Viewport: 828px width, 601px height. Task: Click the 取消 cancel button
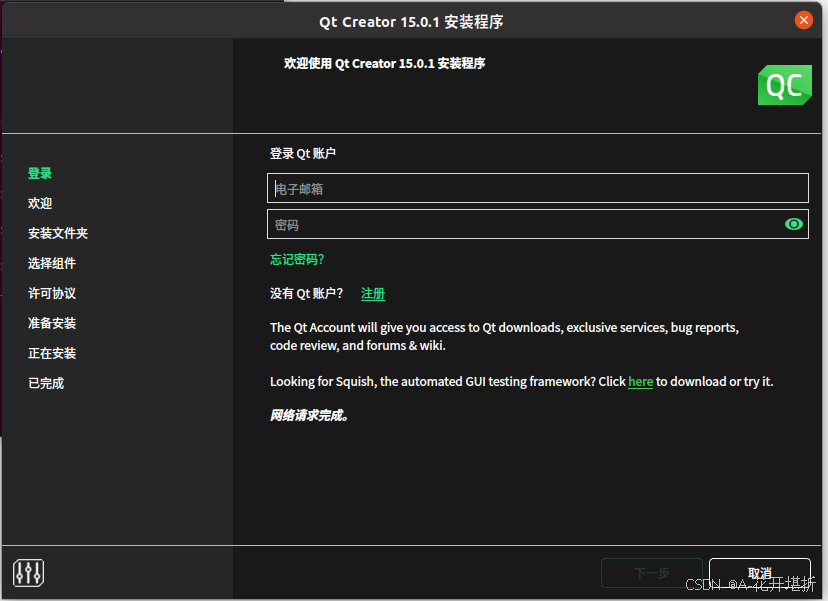pyautogui.click(x=759, y=573)
